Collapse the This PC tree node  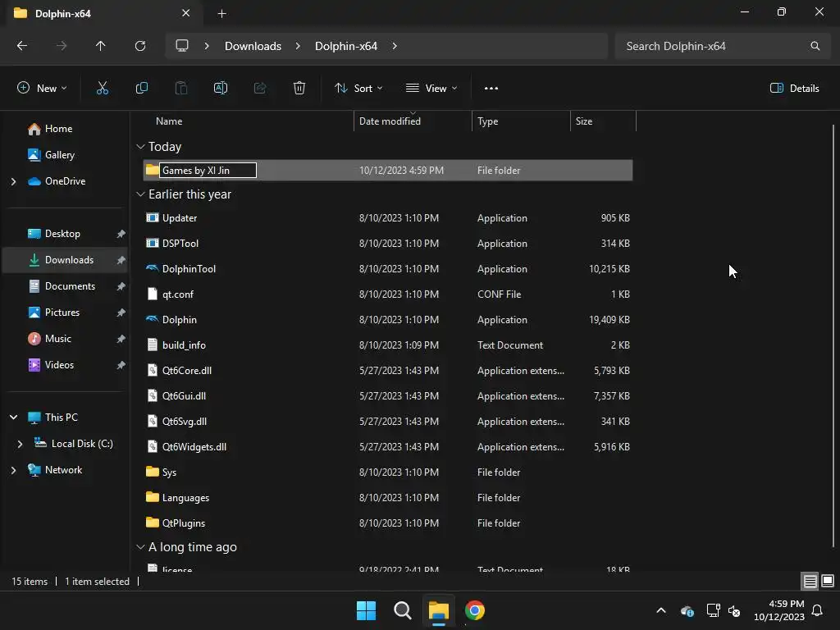tap(13, 418)
